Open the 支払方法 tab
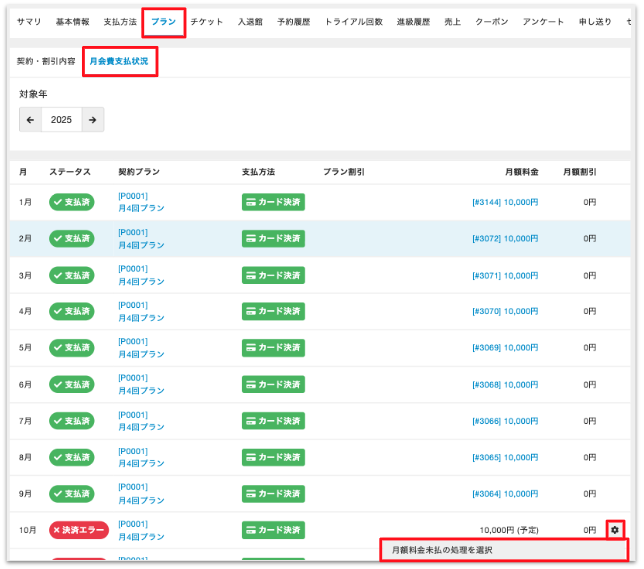Screen dimensions: 644x569 (x=120, y=22)
